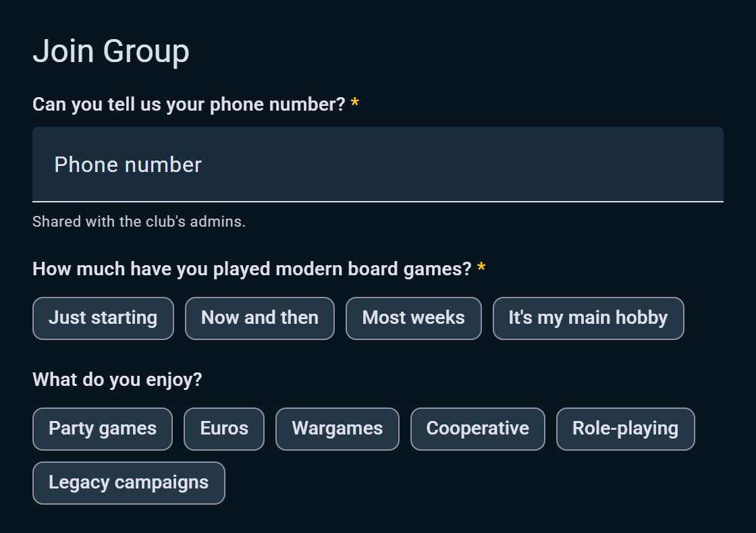Click the phone number question label

tap(189, 105)
